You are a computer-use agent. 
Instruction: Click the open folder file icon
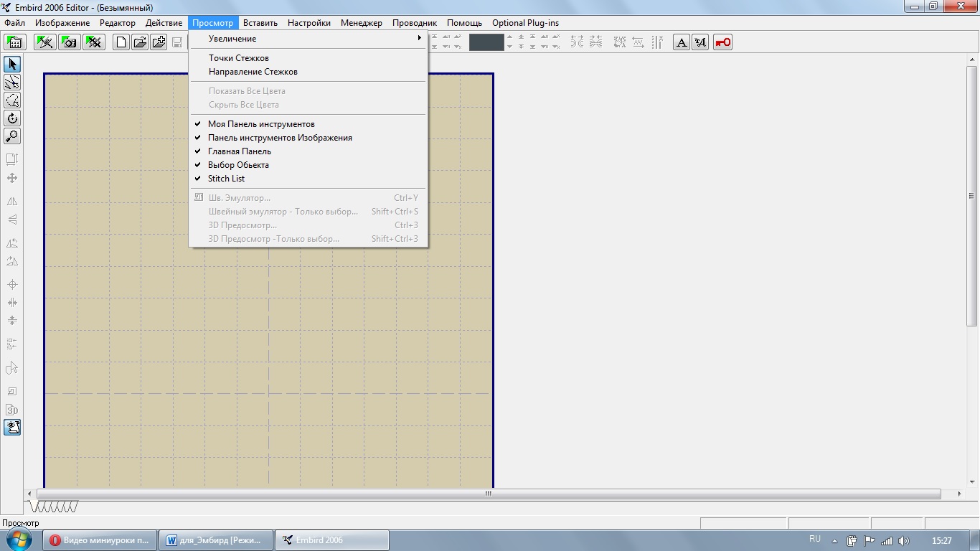tap(140, 42)
